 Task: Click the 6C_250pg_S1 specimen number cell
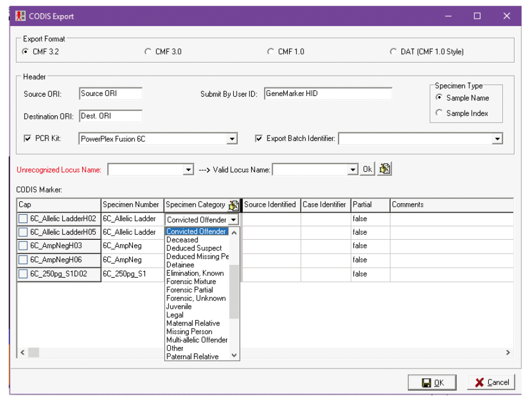[x=133, y=274]
